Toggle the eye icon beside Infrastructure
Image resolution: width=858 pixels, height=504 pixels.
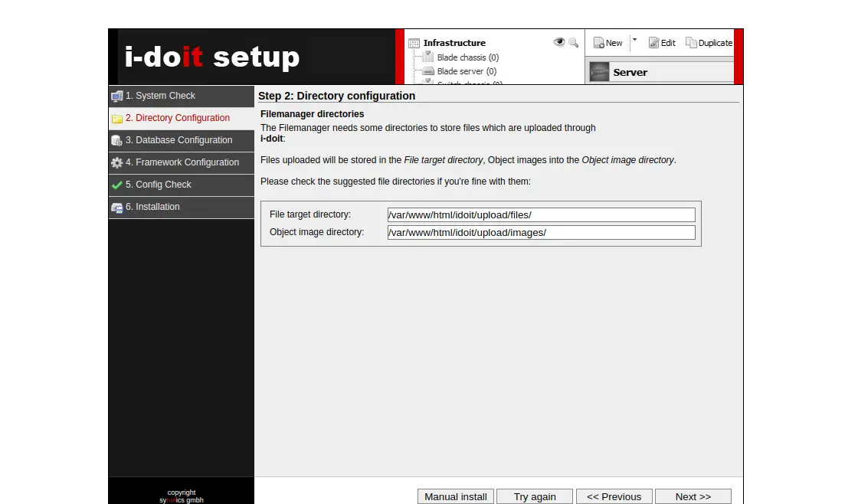click(x=558, y=42)
